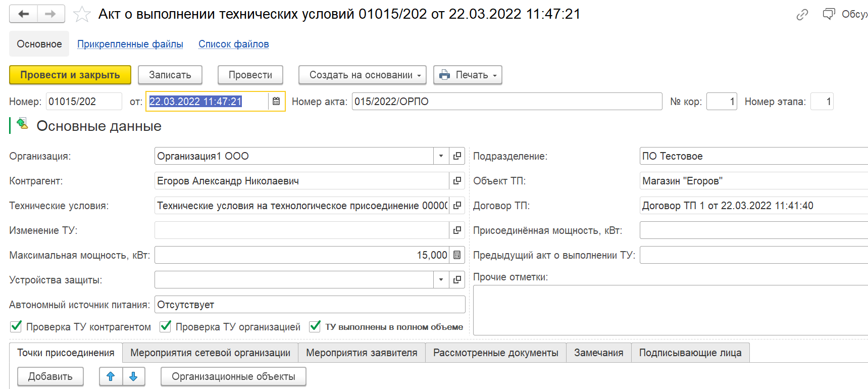Screen dimensions: 868x389
Task: Open the Печать dropdown menu
Action: click(x=468, y=75)
